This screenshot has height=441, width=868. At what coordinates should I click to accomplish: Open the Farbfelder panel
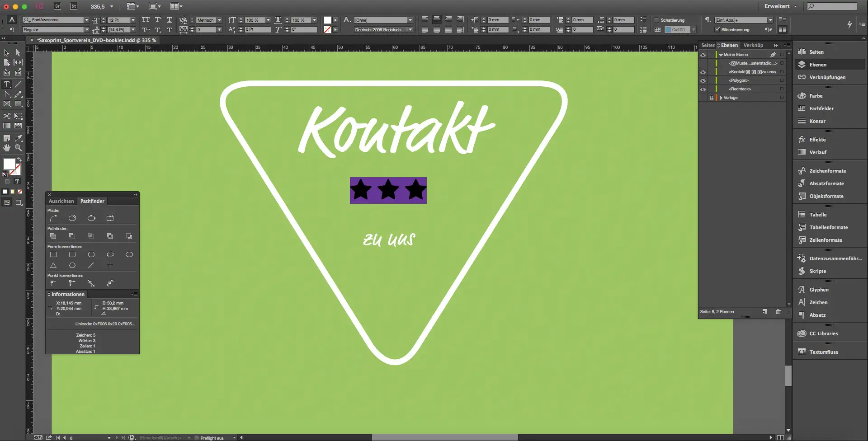point(821,108)
